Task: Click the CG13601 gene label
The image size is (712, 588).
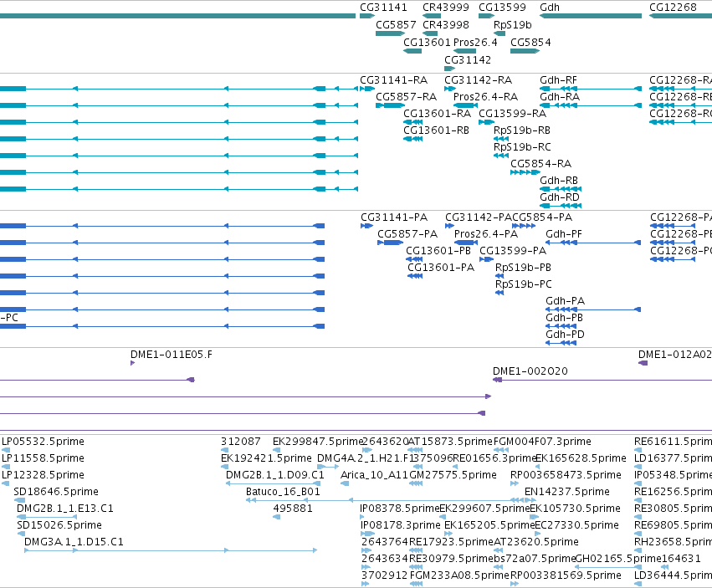Action: [x=427, y=42]
